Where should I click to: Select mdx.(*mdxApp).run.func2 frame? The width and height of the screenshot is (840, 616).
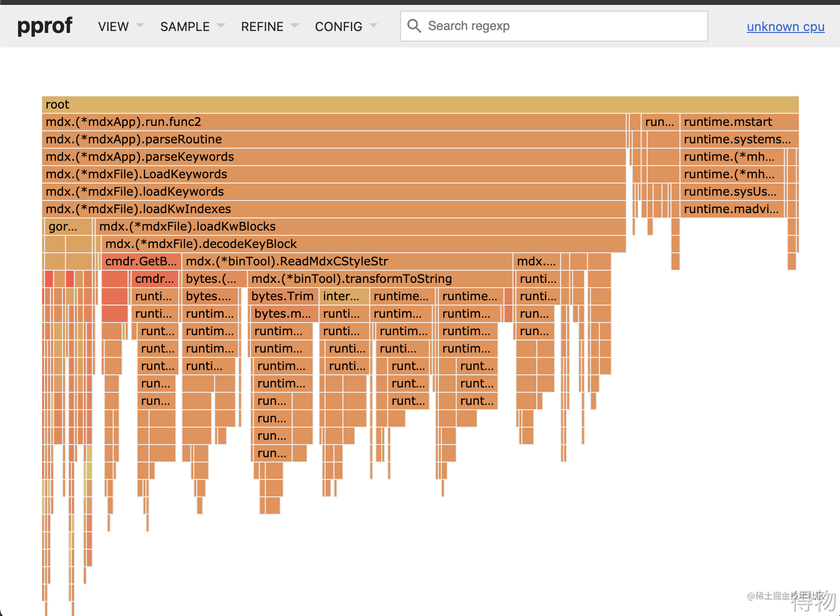[334, 122]
